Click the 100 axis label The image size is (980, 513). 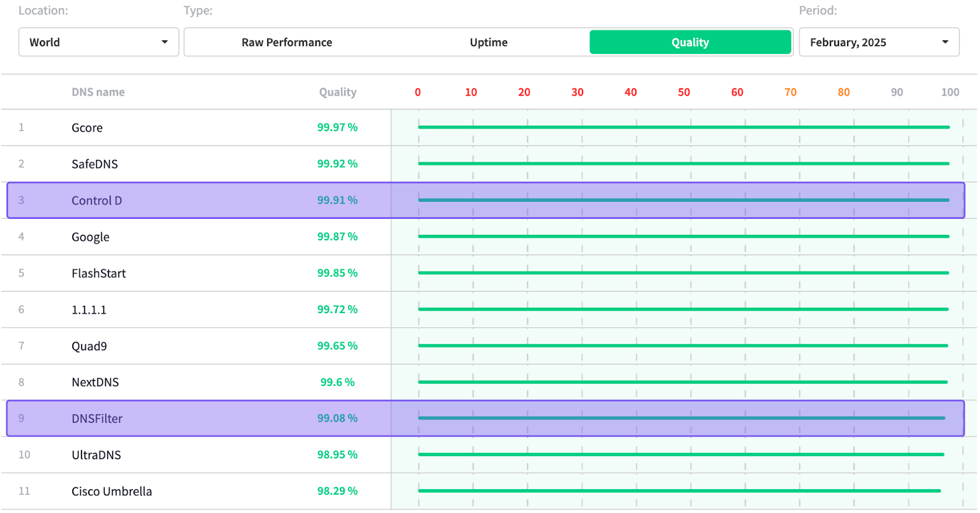(950, 92)
